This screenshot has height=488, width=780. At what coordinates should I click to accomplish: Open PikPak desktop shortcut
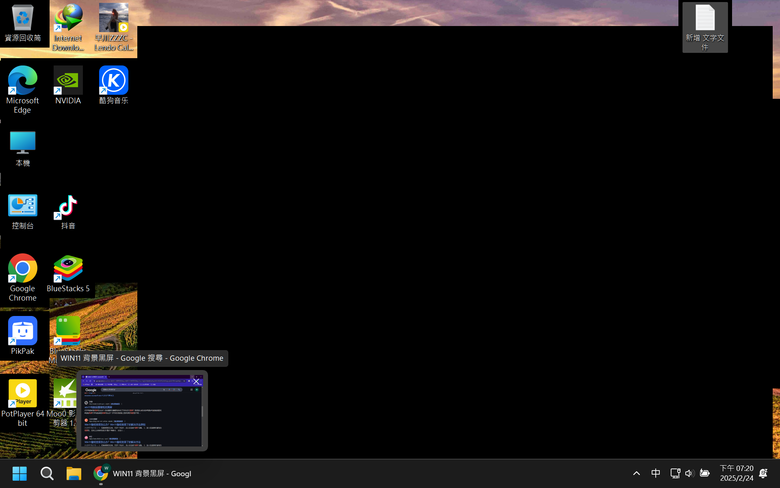22,336
